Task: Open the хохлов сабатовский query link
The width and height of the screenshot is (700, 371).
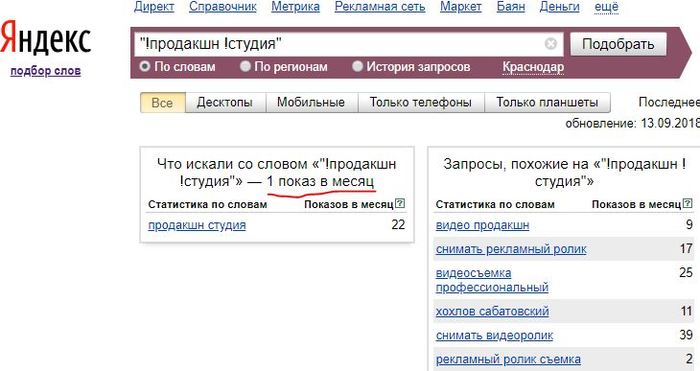Action: pyautogui.click(x=492, y=311)
